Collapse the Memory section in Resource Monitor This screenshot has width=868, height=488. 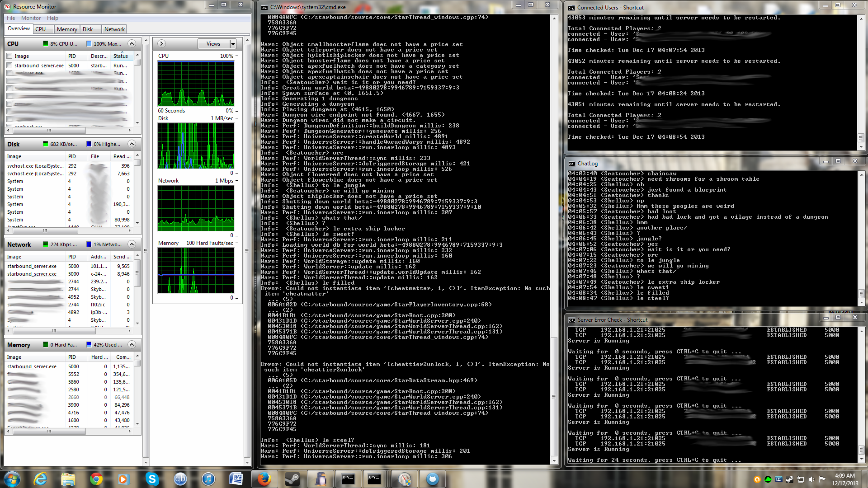click(132, 345)
